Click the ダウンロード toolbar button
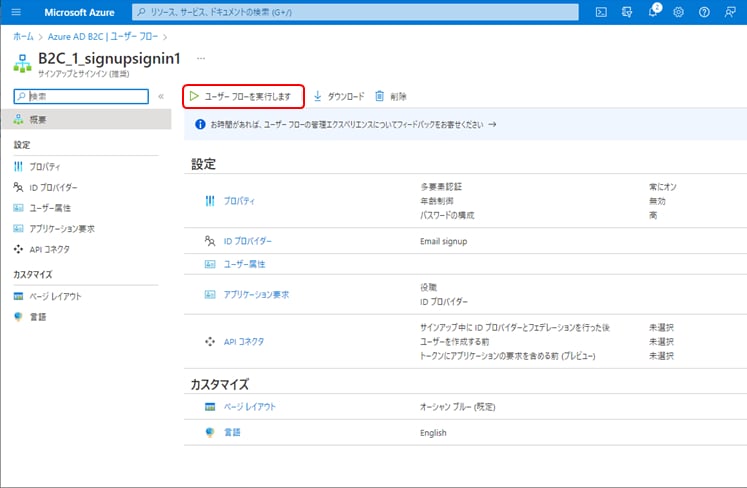 click(339, 96)
